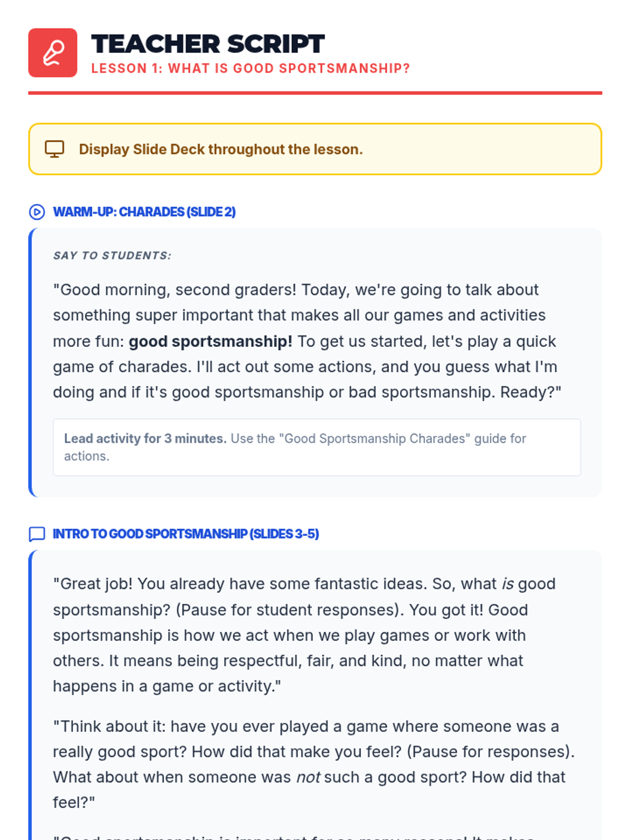Click the monitor icon in the yellow banner

(55, 149)
